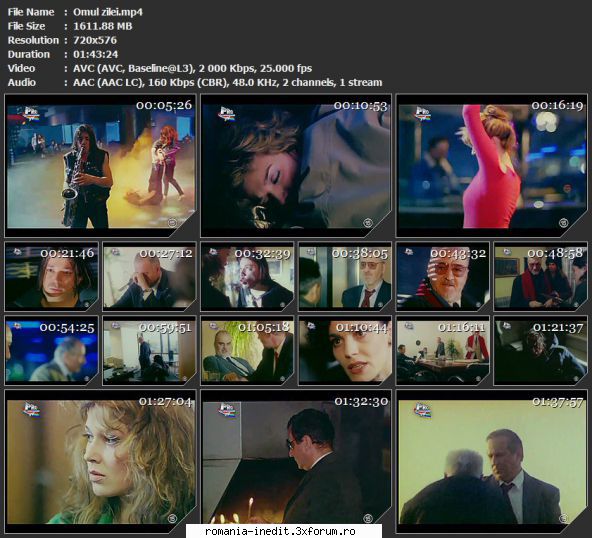
Task: Click the TV channel logo in the 00:10:53 frame
Action: coord(227,114)
